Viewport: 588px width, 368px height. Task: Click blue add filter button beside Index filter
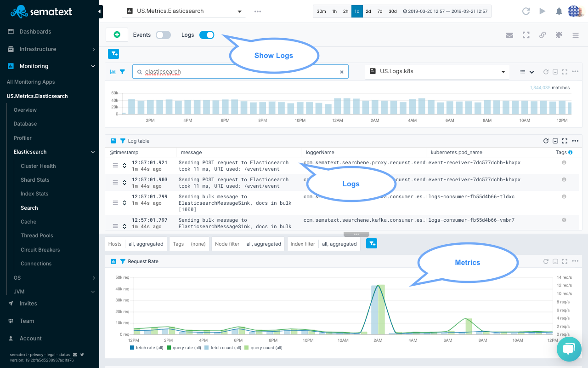(372, 244)
